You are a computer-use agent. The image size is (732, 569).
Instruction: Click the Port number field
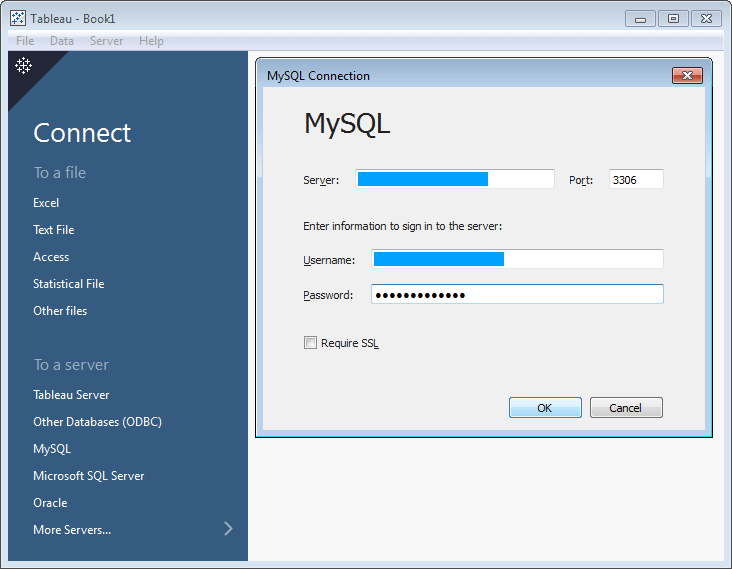(x=636, y=180)
